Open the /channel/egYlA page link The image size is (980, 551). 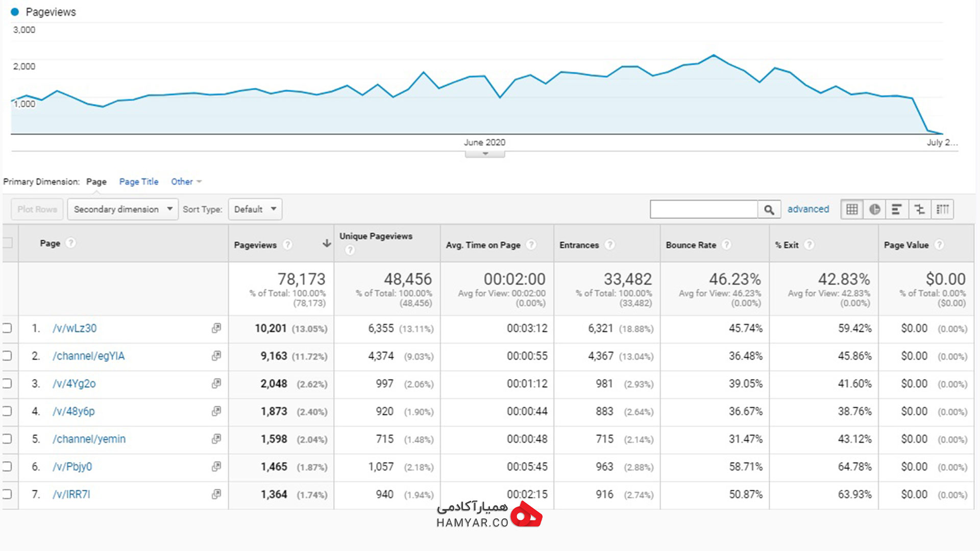point(88,356)
